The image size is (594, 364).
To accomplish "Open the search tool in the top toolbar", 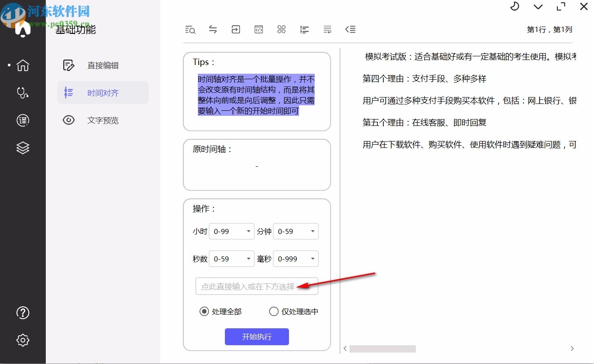I will [x=190, y=29].
